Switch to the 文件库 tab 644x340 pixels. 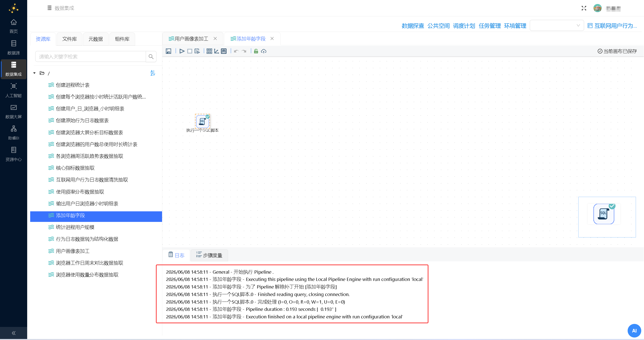click(x=69, y=39)
